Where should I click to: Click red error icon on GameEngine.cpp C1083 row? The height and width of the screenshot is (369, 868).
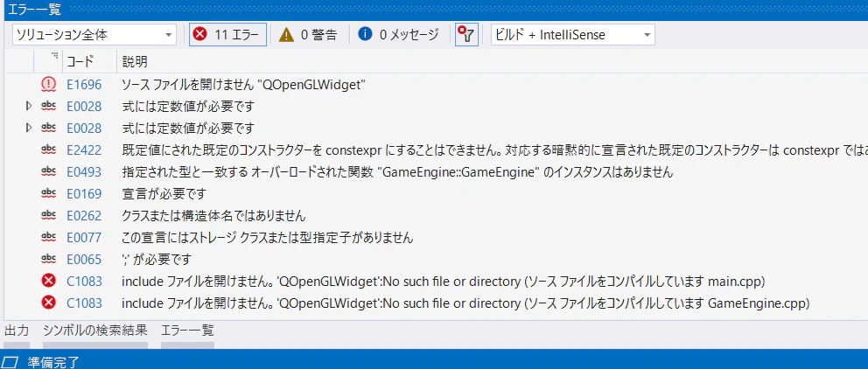pos(49,303)
